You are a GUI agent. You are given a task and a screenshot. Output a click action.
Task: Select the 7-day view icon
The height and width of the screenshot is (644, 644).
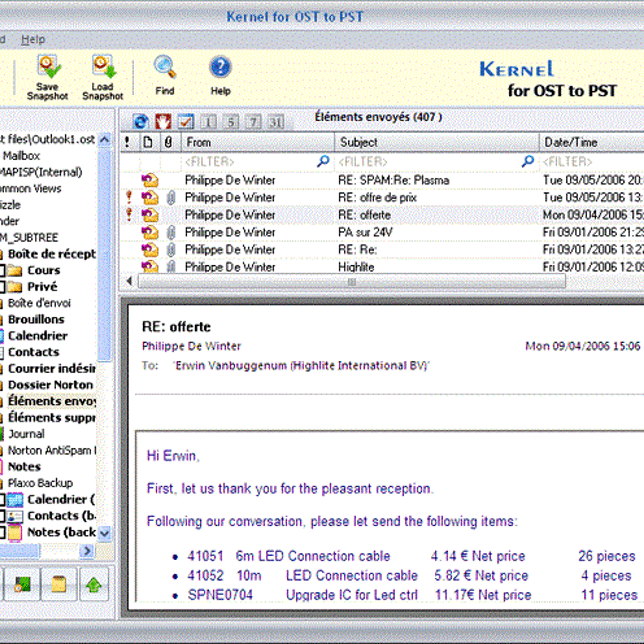coord(254,121)
